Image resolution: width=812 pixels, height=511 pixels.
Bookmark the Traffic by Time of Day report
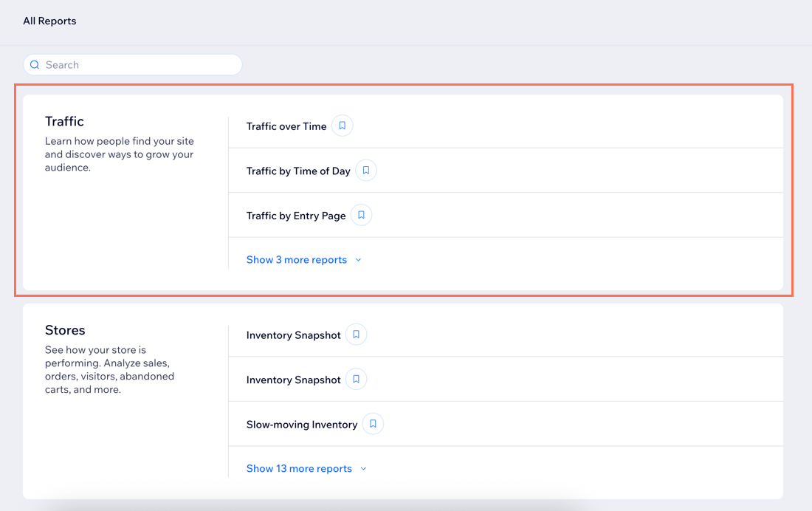(x=366, y=171)
